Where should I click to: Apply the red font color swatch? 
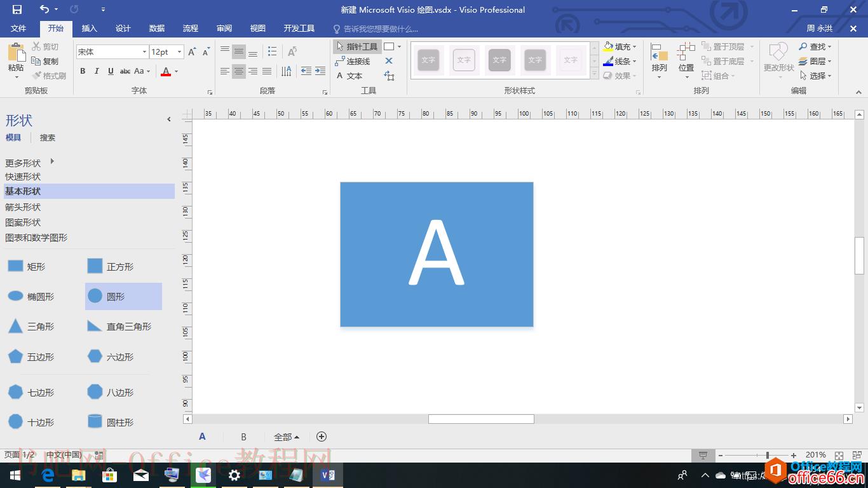click(166, 71)
